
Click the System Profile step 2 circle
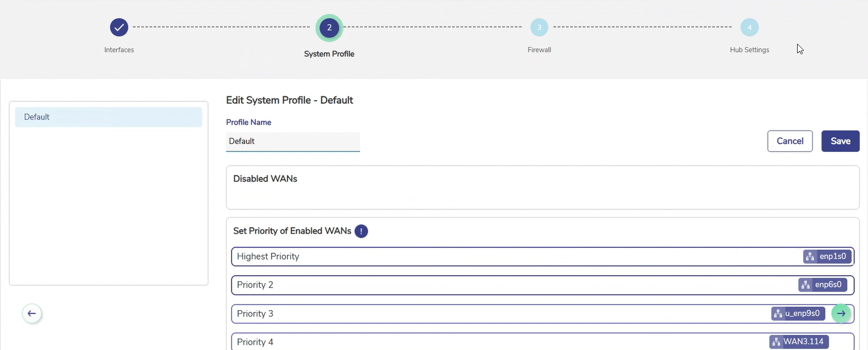pyautogui.click(x=329, y=28)
